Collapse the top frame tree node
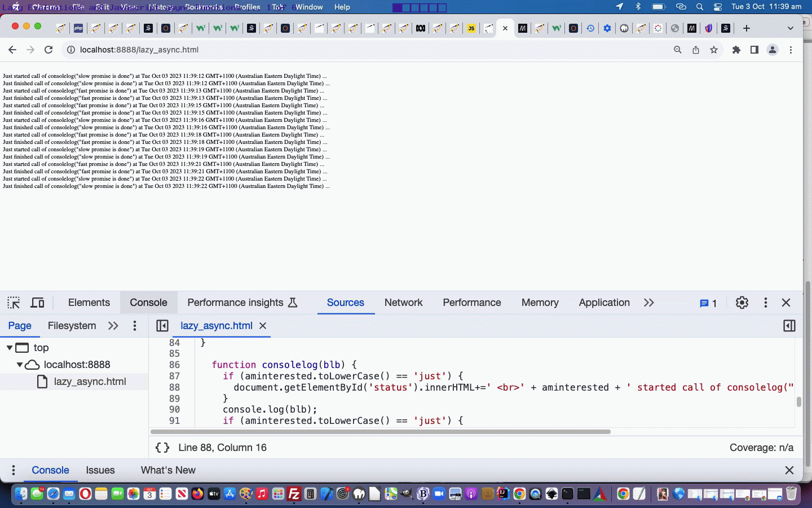The width and height of the screenshot is (812, 508). (10, 348)
